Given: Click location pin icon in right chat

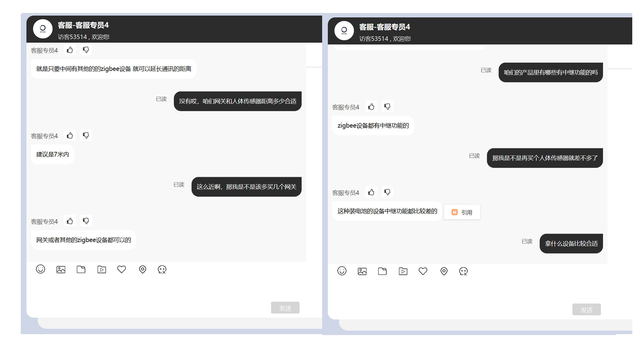Looking at the screenshot, I should click(x=444, y=271).
